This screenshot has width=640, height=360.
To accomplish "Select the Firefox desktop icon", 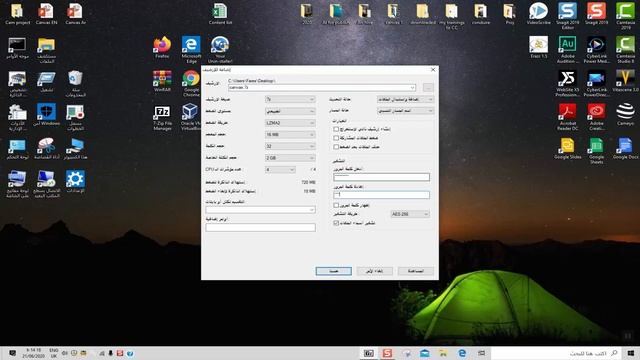I will point(162,47).
